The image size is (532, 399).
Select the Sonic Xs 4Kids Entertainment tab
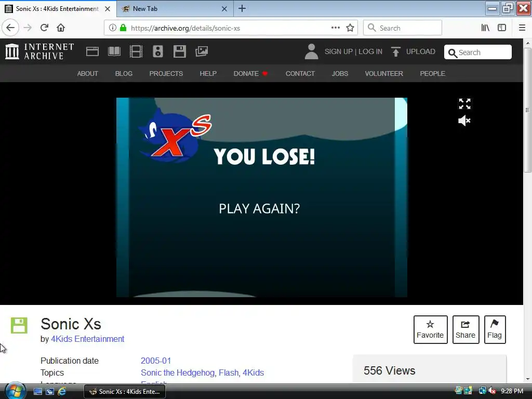58,9
